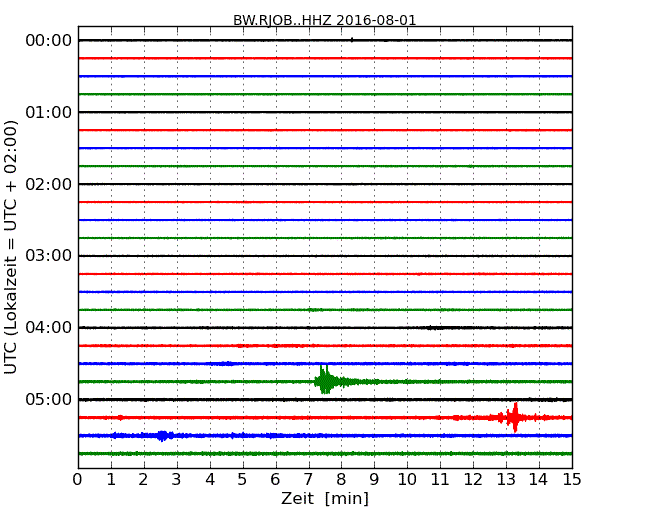Click x-axis tick label 8
The height and width of the screenshot is (520, 650).
pyautogui.click(x=341, y=480)
